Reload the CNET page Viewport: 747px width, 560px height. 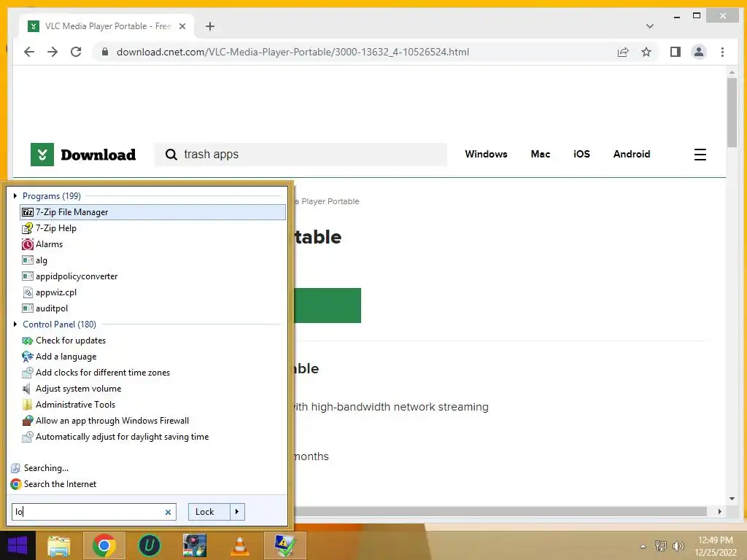click(x=76, y=52)
